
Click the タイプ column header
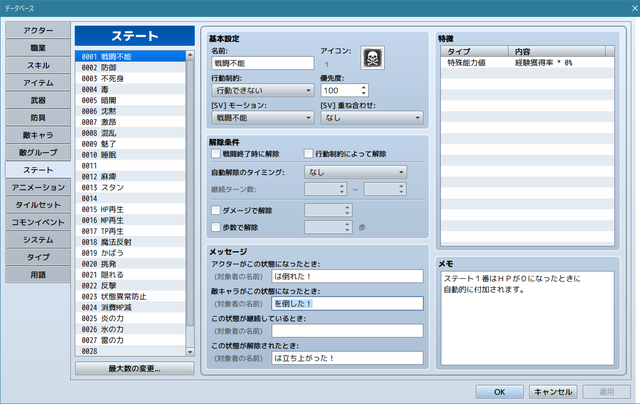[475, 51]
